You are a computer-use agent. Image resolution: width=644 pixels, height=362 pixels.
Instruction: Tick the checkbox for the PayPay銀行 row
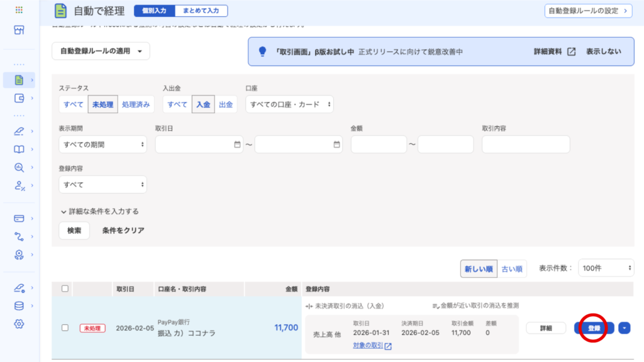[65, 327]
